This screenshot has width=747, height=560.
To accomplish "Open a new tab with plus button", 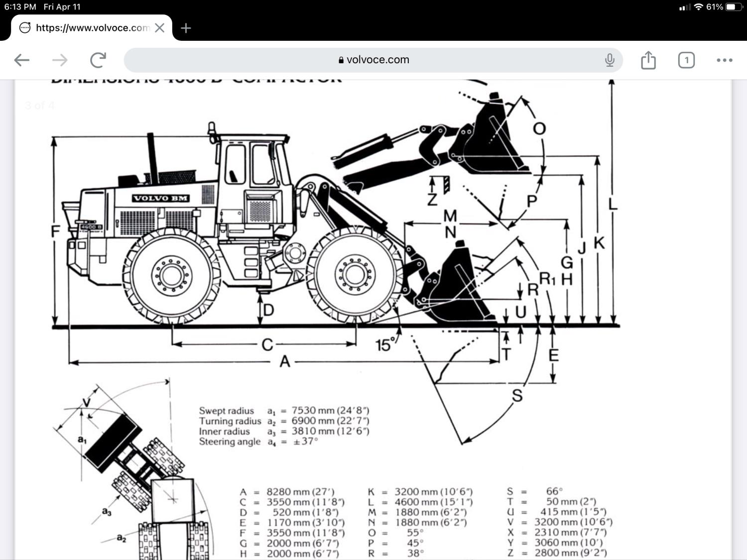I will 186,28.
